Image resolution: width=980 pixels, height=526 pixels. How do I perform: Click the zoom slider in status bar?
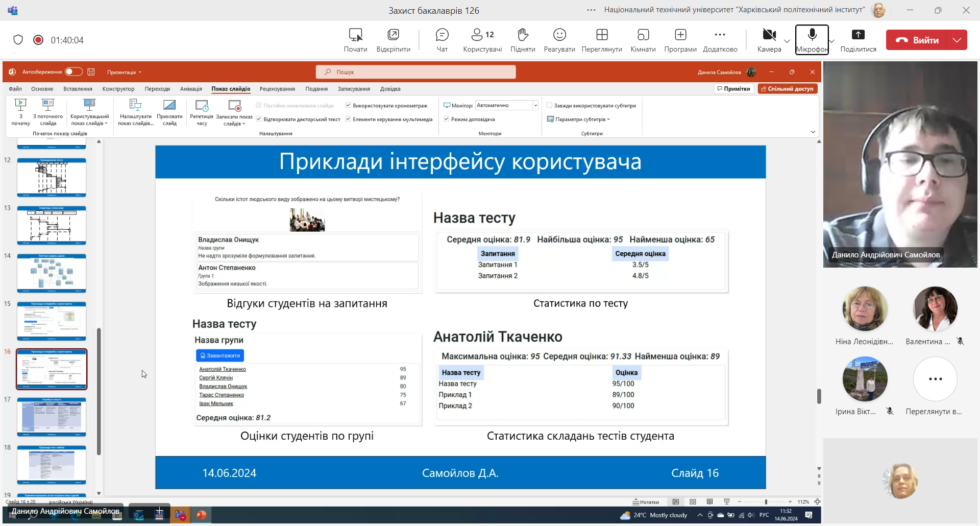coord(766,502)
